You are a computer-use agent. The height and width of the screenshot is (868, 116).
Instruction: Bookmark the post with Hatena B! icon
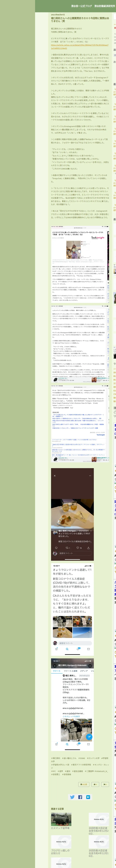88,797
